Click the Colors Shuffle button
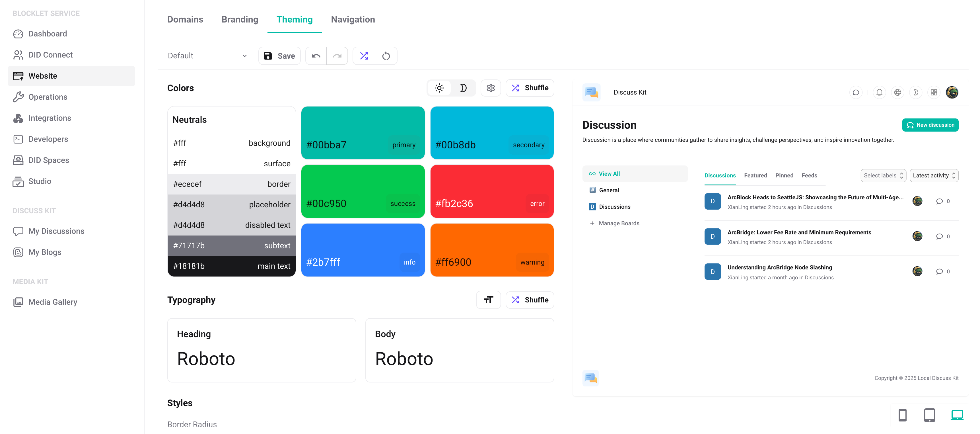The height and width of the screenshot is (434, 980). click(x=530, y=88)
